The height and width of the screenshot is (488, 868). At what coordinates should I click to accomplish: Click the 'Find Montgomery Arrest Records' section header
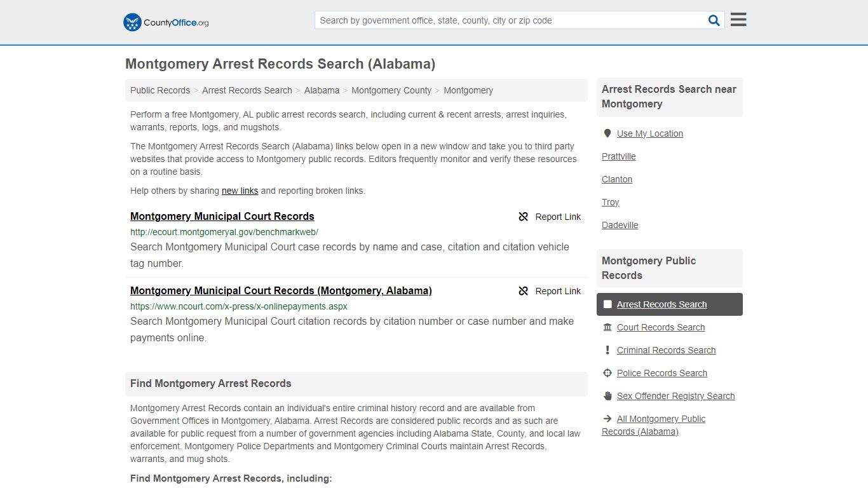211,384
